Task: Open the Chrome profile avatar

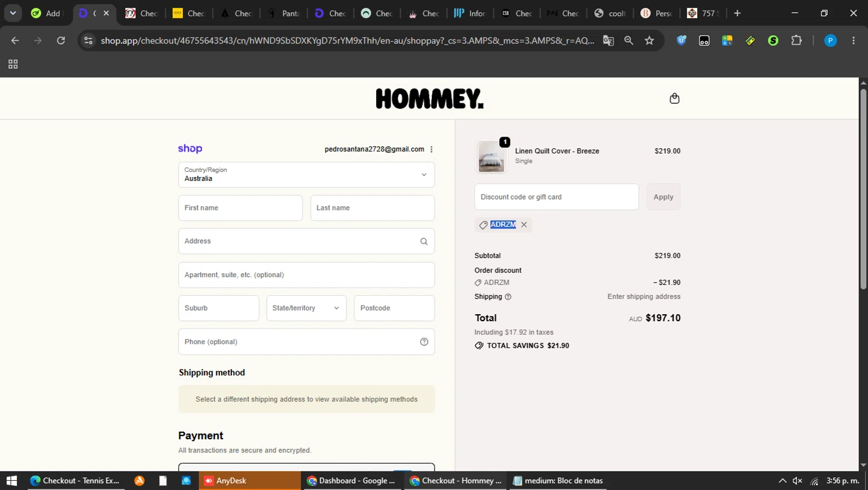Action: pyautogui.click(x=830, y=40)
